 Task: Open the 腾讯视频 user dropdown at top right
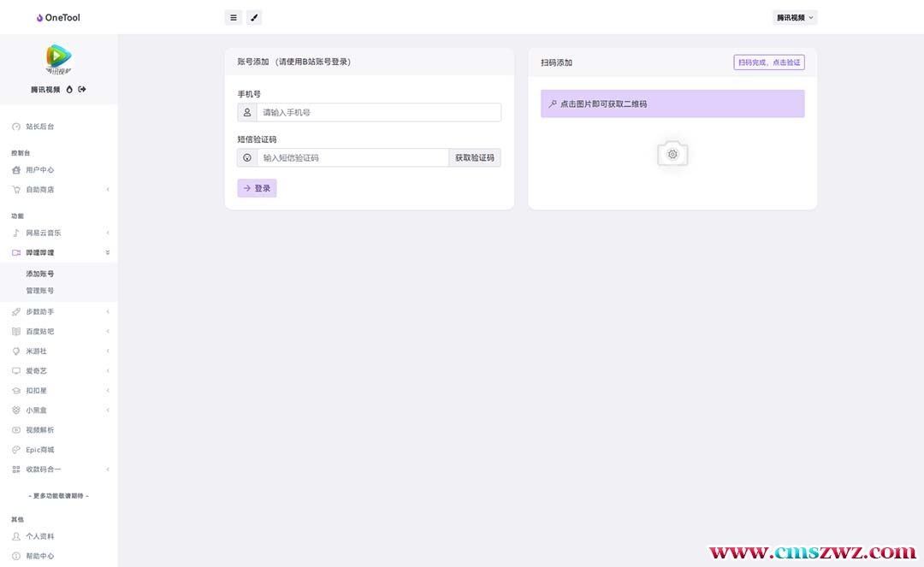[795, 17]
